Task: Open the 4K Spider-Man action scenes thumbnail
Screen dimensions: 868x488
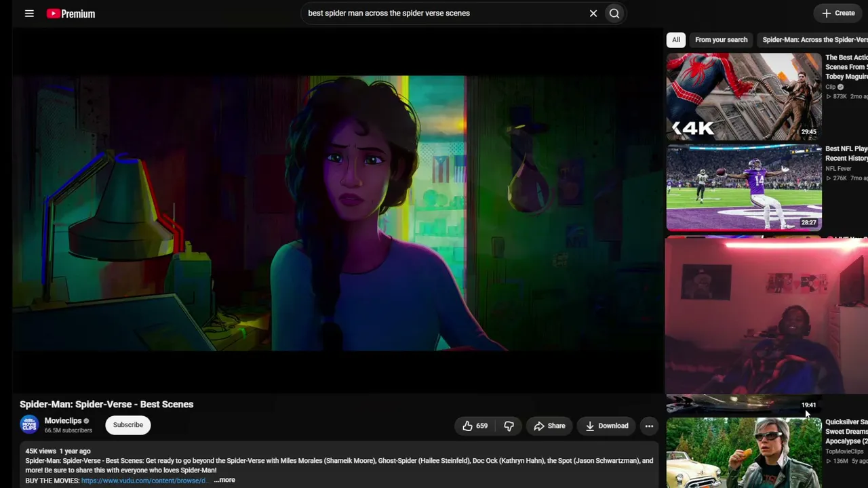Action: point(744,96)
